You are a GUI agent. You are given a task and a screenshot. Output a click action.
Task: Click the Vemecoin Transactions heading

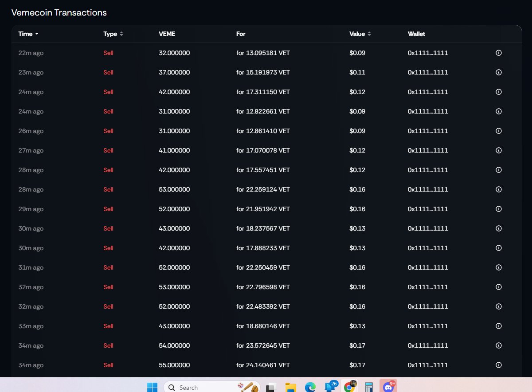(x=59, y=12)
